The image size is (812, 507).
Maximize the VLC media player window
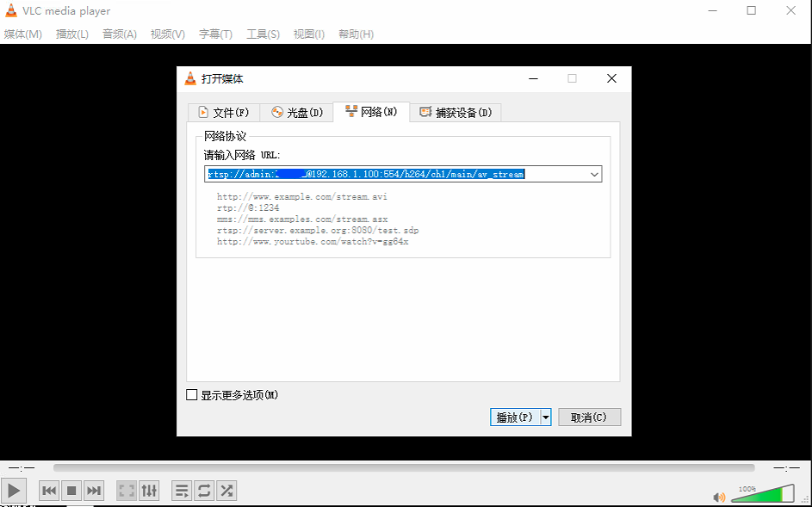coord(752,10)
